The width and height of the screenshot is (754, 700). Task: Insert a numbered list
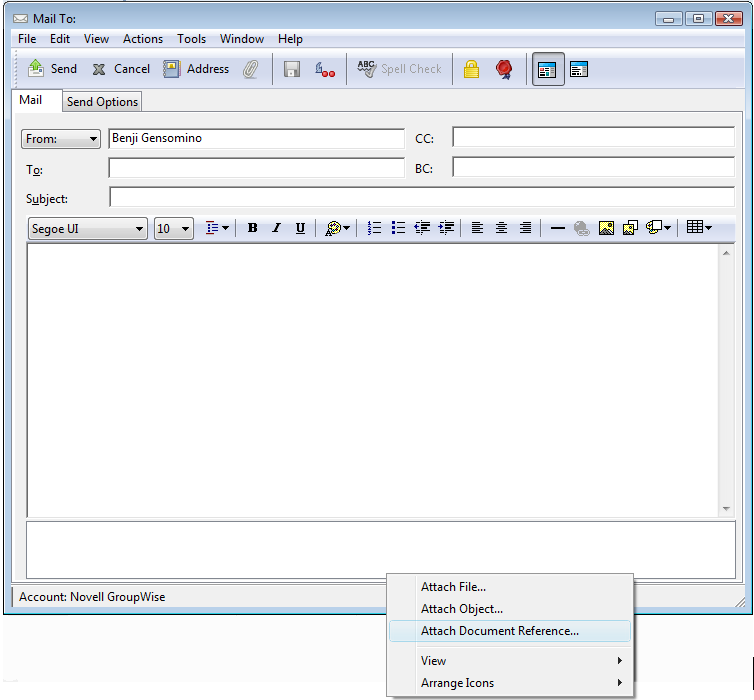pyautogui.click(x=374, y=228)
